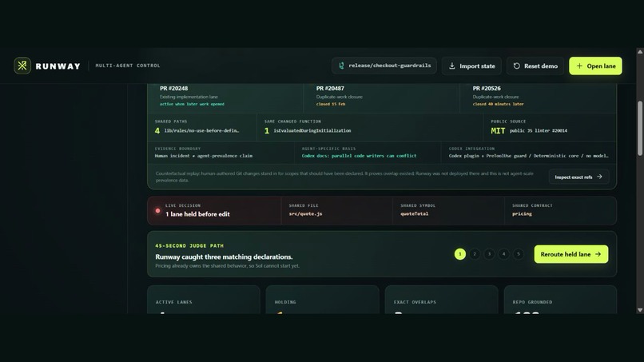Click the Reroute held lane button

571,254
